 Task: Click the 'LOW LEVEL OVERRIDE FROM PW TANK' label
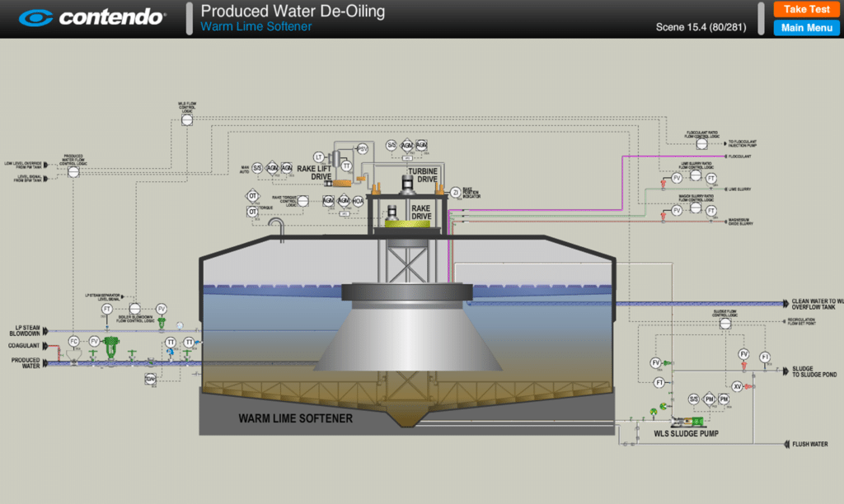tap(22, 165)
